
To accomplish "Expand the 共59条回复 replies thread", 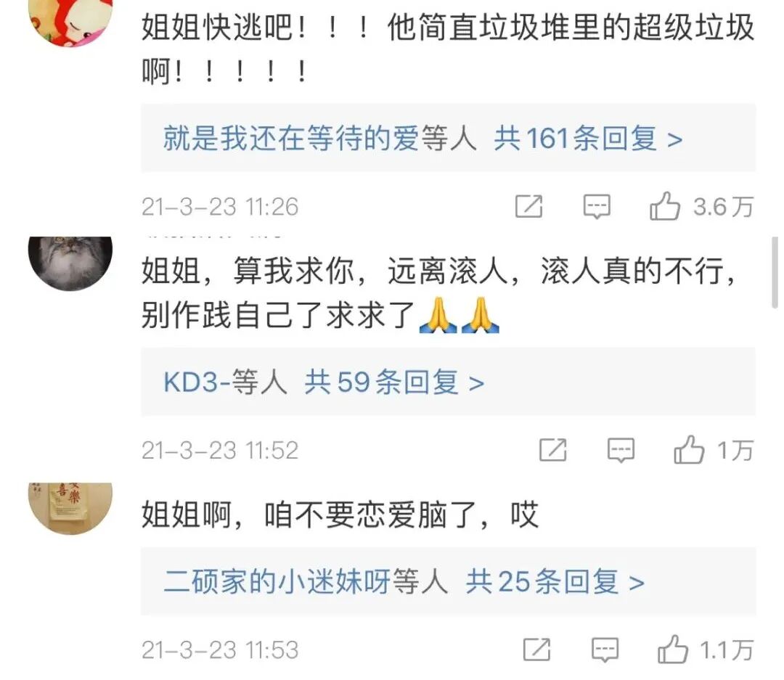I will pos(394,382).
